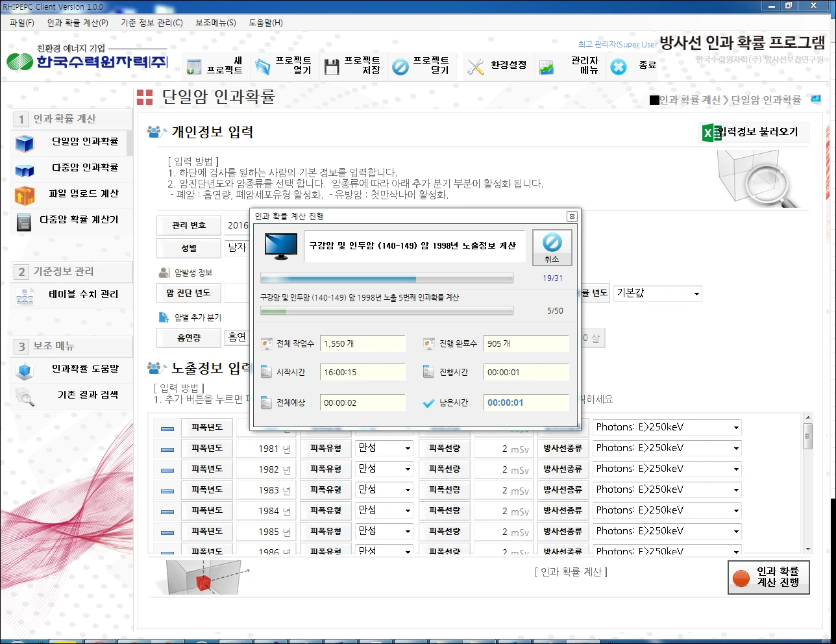Image resolution: width=836 pixels, height=644 pixels.
Task: Save project using 프로젝트 저장 floppy icon
Action: click(x=332, y=66)
